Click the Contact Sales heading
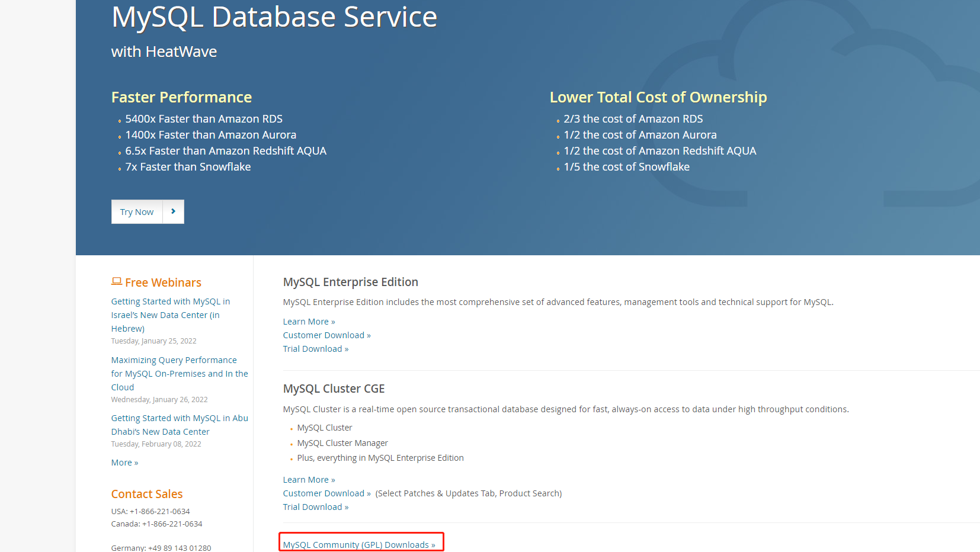 [x=147, y=494]
